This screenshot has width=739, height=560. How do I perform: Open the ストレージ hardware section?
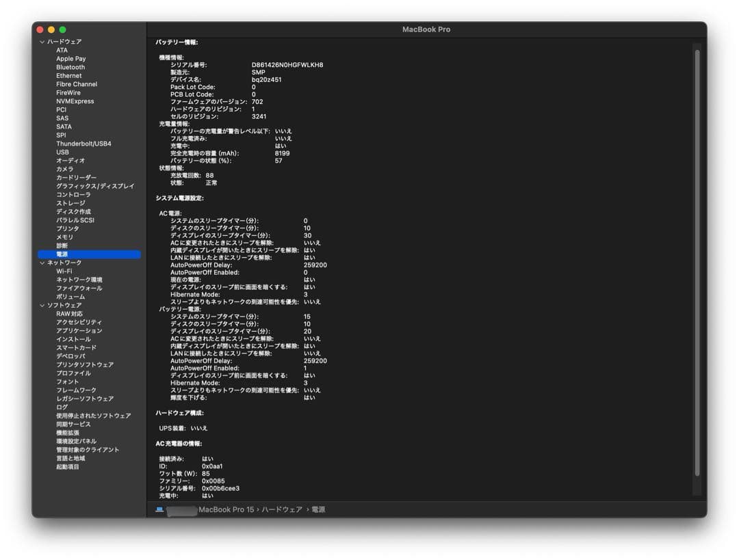(69, 202)
